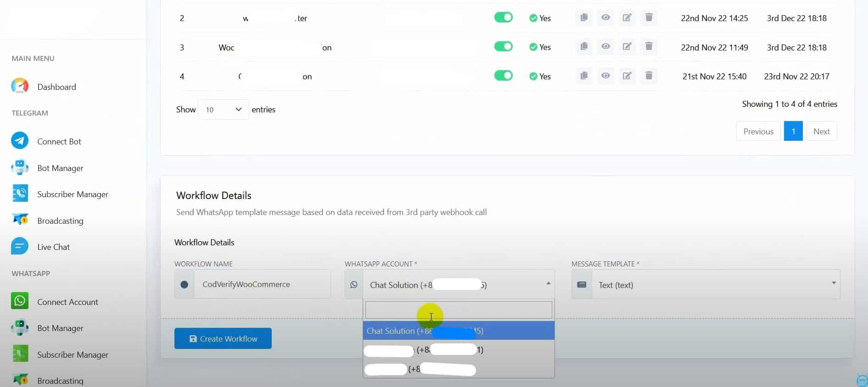Click the delete trash icon in row 2

pos(649,17)
